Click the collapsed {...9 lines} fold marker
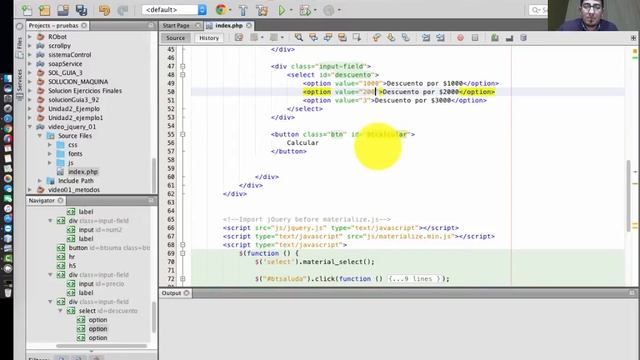Viewport: 640px width, 360px height. pos(414,279)
